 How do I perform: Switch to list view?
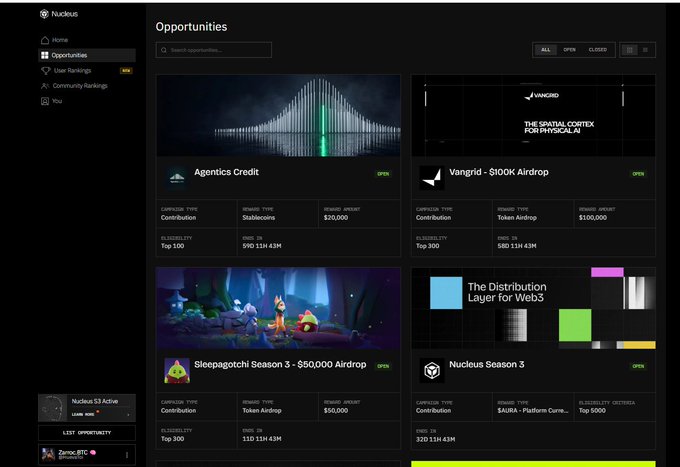[646, 50]
